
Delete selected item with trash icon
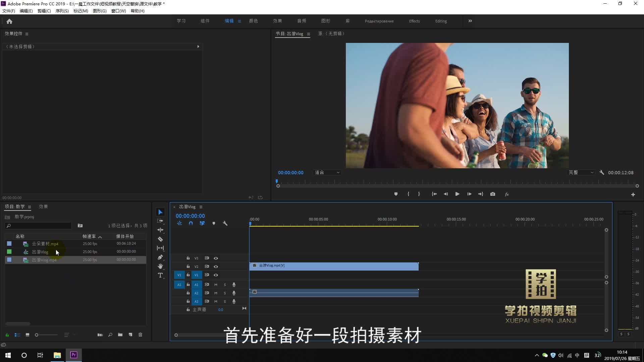tap(141, 335)
